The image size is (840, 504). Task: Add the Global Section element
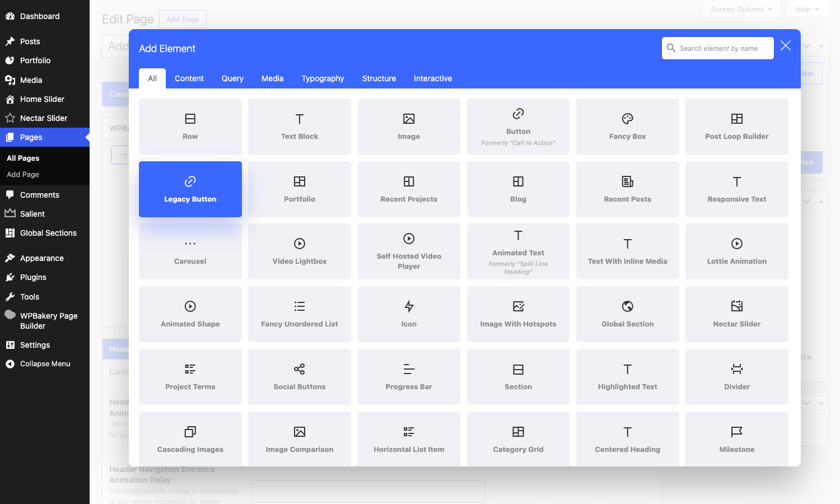click(628, 314)
